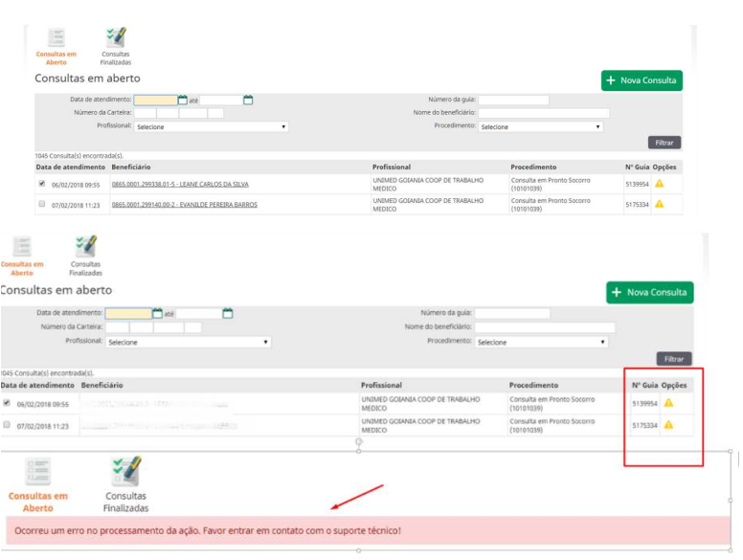
Task: Click warning icon for guia 5175334 inside the red box
Action: point(668,425)
